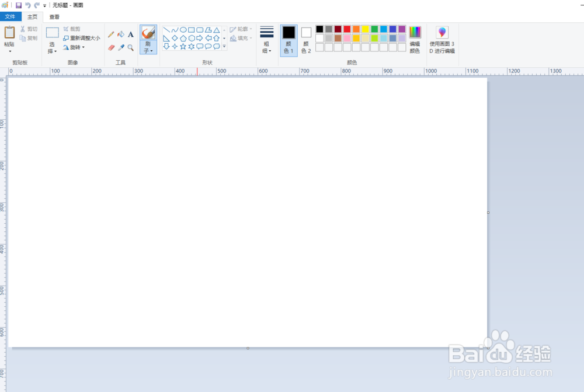This screenshot has width=584, height=392.
Task: Choose the pink color swatch
Action: click(347, 38)
